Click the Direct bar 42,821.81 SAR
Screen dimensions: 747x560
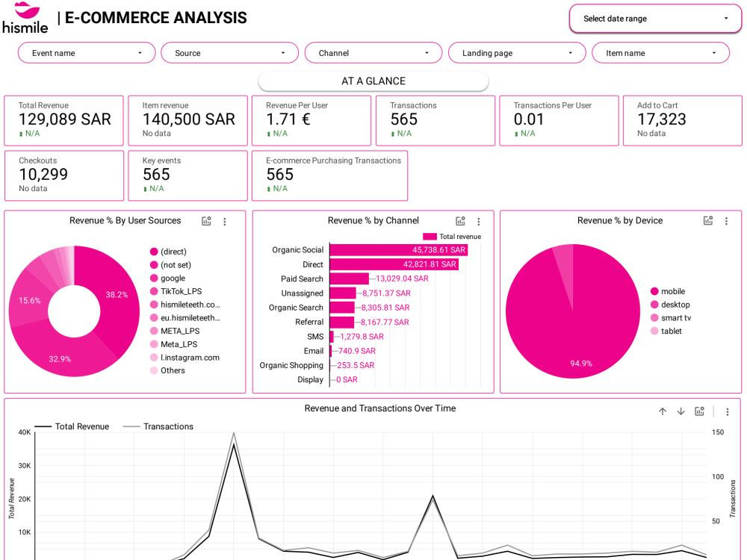tap(394, 264)
